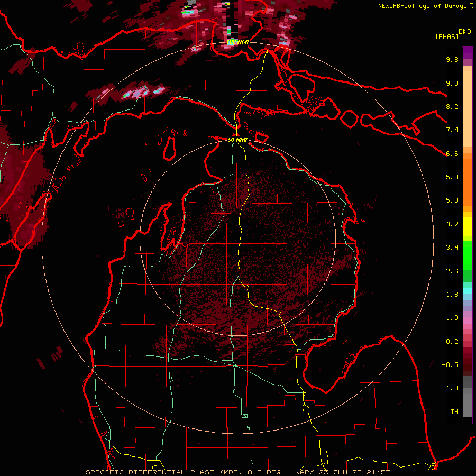Click the 5.0 value on the color scale
Image resolution: width=476 pixels, height=476 pixels.
[x=452, y=200]
